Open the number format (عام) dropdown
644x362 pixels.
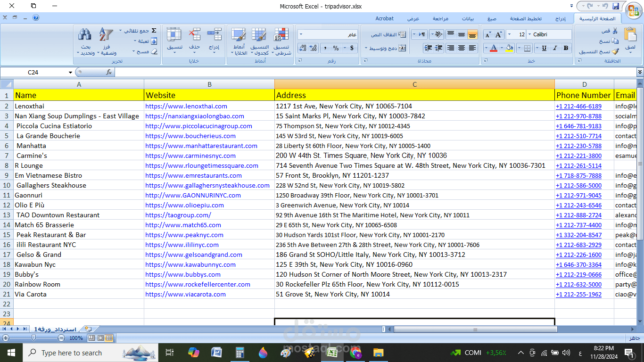click(x=301, y=34)
